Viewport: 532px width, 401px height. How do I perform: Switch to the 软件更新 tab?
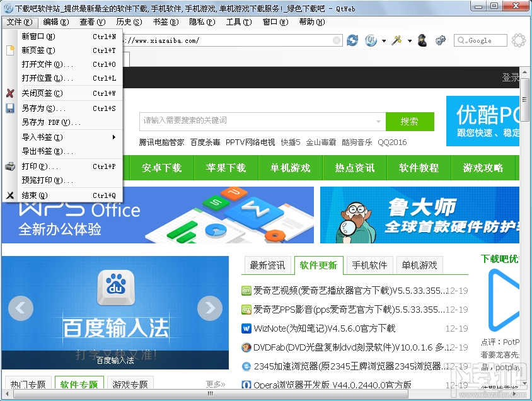(318, 265)
